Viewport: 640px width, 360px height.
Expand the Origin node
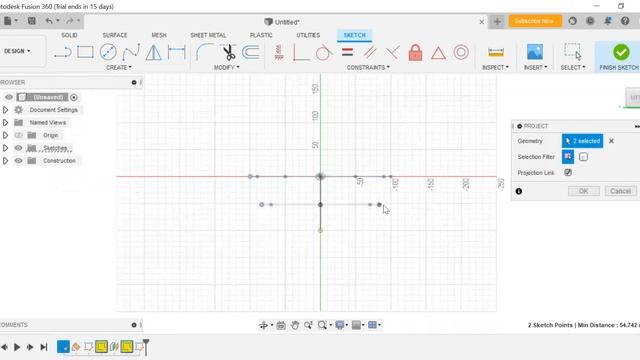tap(5, 135)
